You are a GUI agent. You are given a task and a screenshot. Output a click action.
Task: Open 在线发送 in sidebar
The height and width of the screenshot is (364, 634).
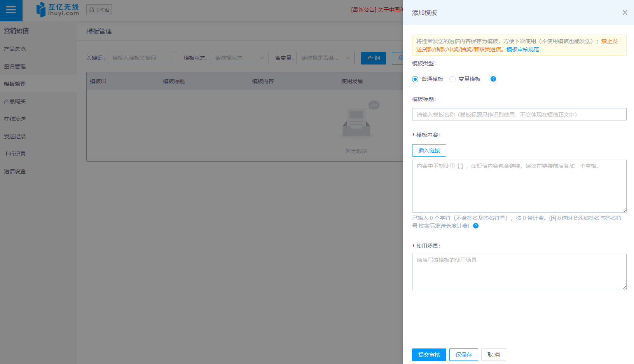coord(15,119)
